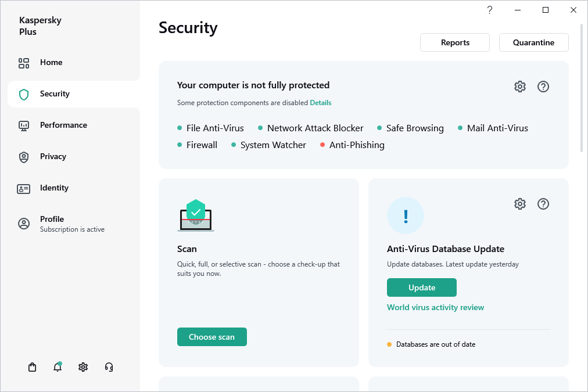Switch to the Performance section
588x392 pixels.
coord(63,125)
